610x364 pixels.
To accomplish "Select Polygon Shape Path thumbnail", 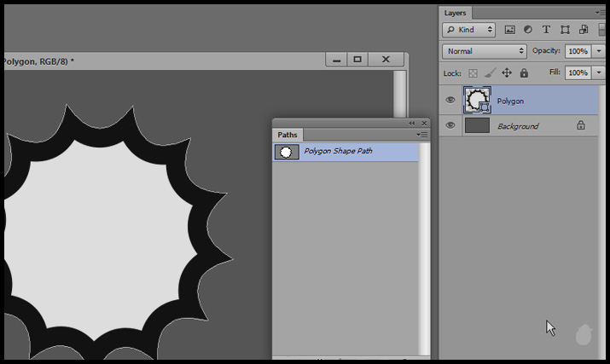I will (x=287, y=153).
